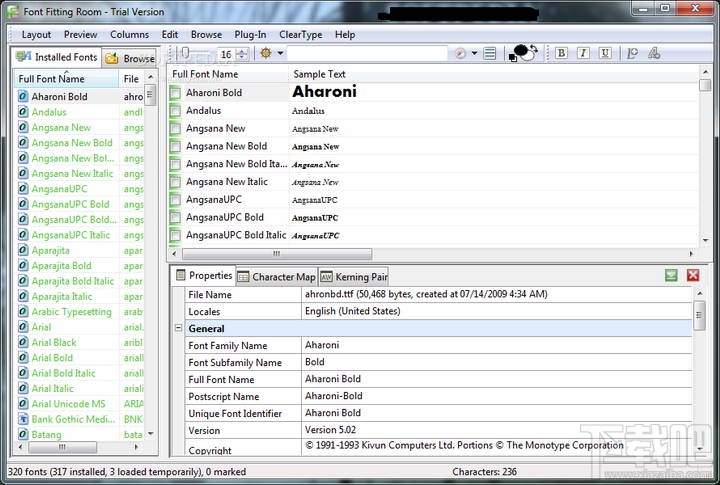Open the ClearType menu
Viewport: 720px width, 485px height.
tap(301, 34)
